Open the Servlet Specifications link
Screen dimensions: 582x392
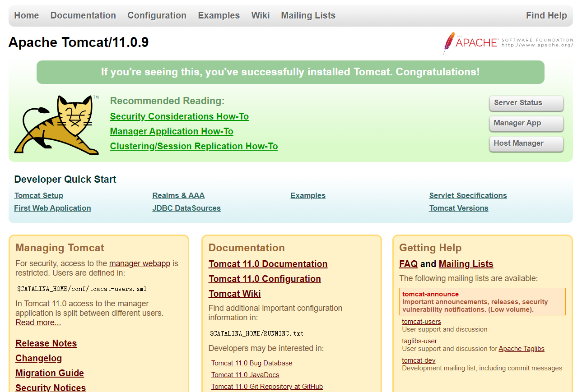tap(468, 195)
